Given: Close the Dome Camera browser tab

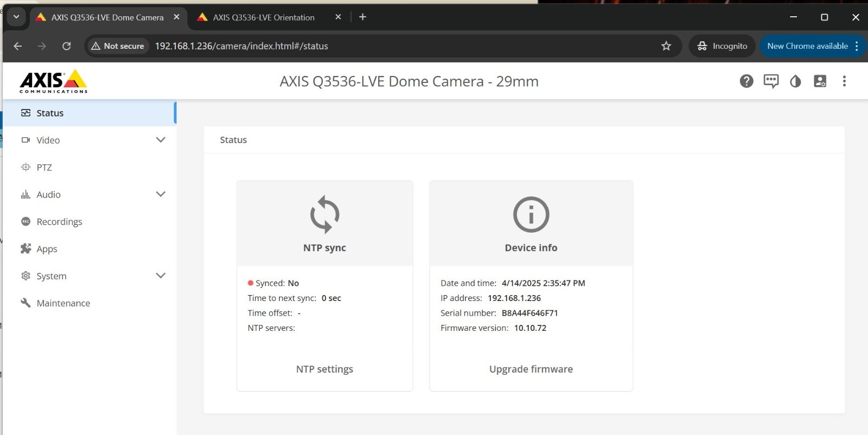Looking at the screenshot, I should [x=176, y=17].
